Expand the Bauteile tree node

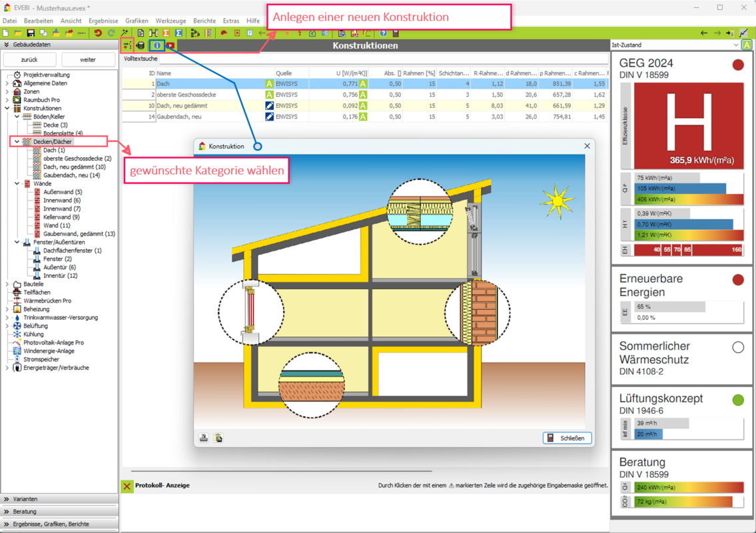(x=7, y=284)
